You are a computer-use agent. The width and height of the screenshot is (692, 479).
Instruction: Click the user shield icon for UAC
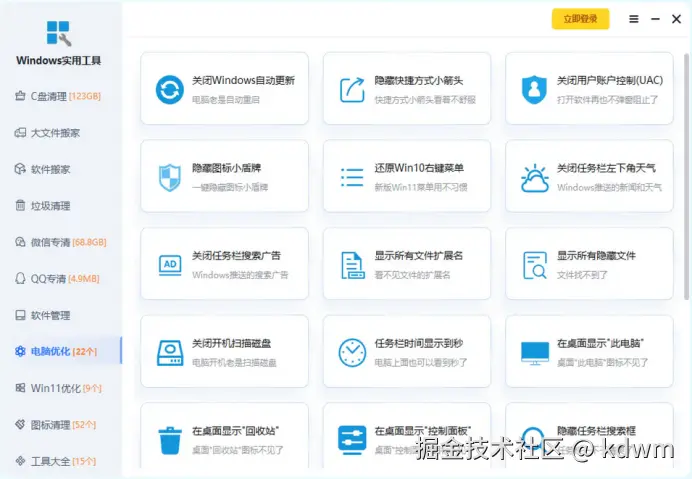click(x=534, y=90)
